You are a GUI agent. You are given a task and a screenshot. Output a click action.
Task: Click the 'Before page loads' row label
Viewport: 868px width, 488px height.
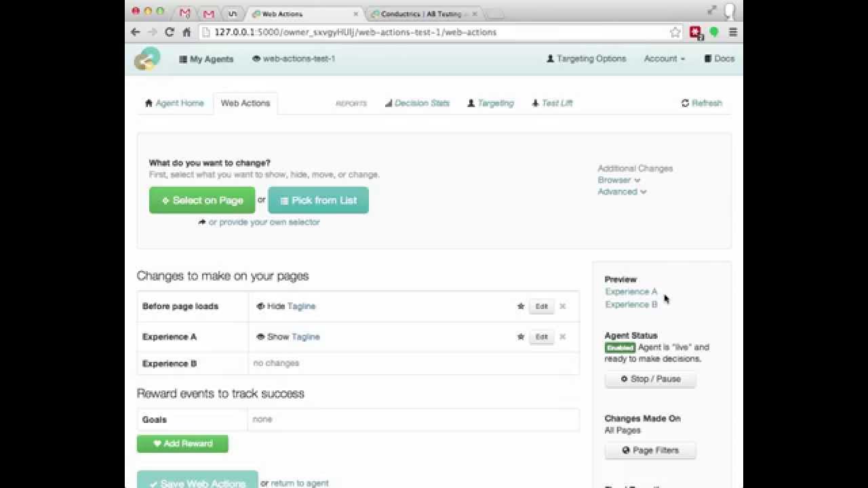tap(180, 306)
